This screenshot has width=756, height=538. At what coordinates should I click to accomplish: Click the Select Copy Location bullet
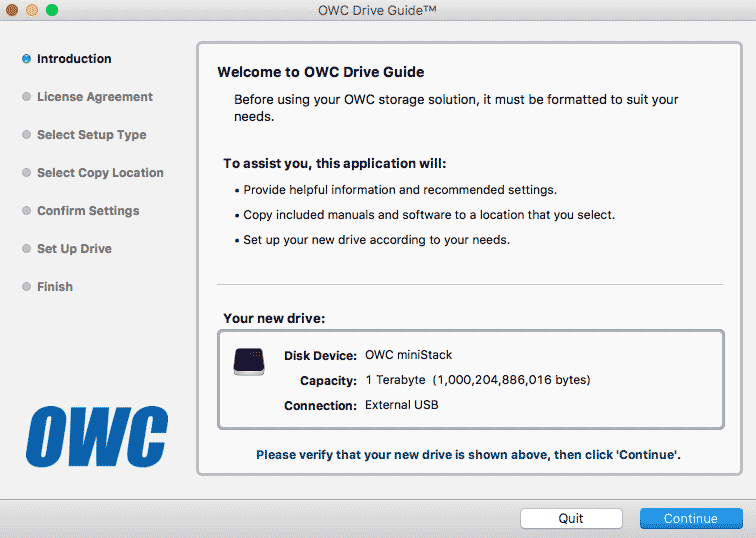[x=26, y=173]
